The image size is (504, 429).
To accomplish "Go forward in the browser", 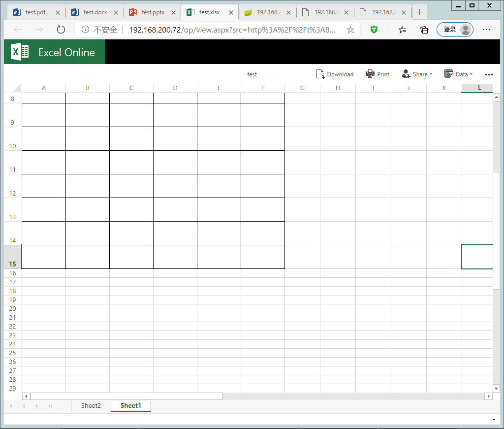I will pyautogui.click(x=39, y=30).
